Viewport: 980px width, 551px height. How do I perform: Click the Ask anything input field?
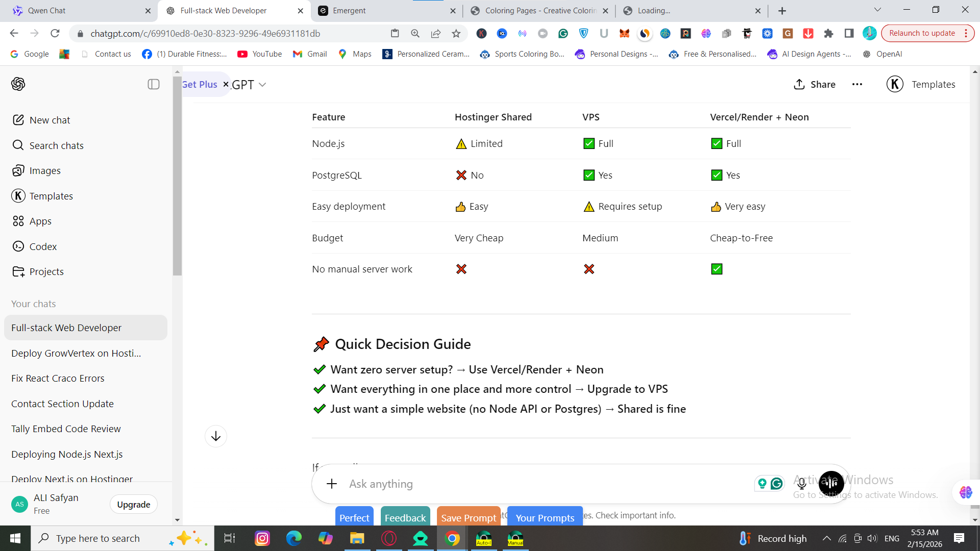(x=510, y=484)
